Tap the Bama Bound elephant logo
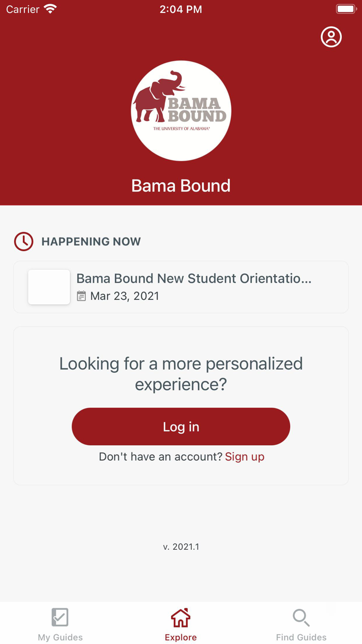362x644 pixels. pyautogui.click(x=180, y=111)
